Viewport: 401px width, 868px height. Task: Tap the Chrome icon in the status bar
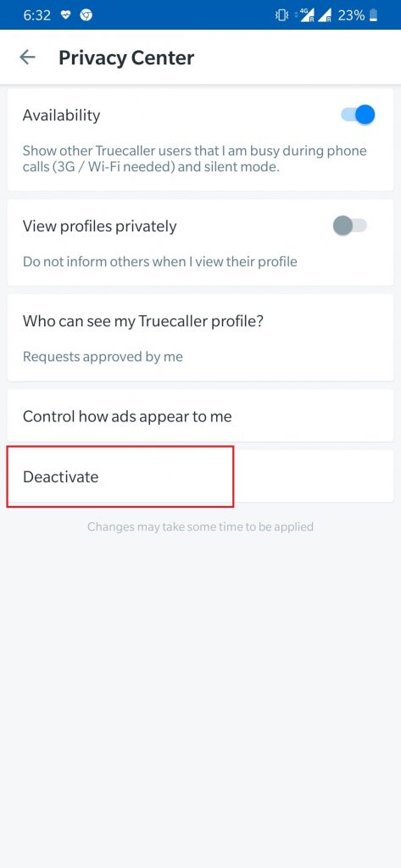[86, 15]
